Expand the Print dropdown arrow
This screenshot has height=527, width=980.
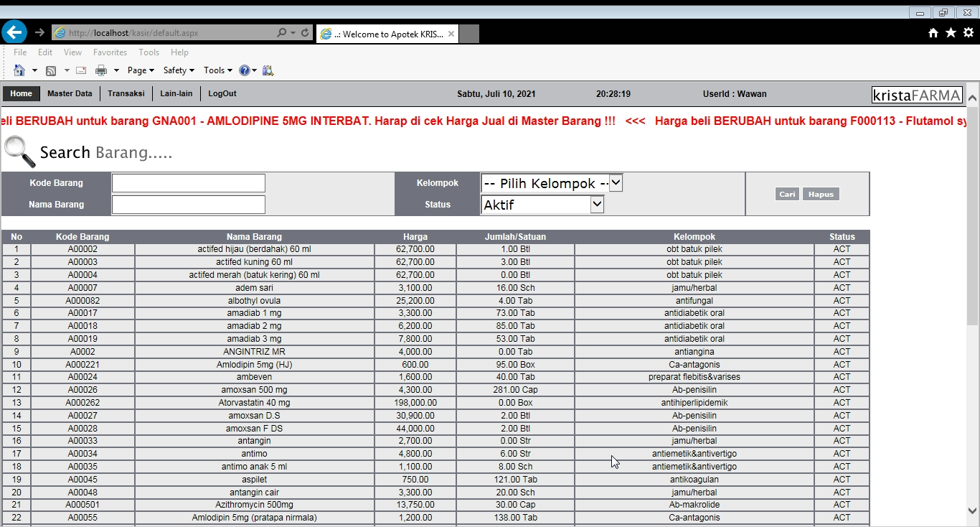pos(116,70)
